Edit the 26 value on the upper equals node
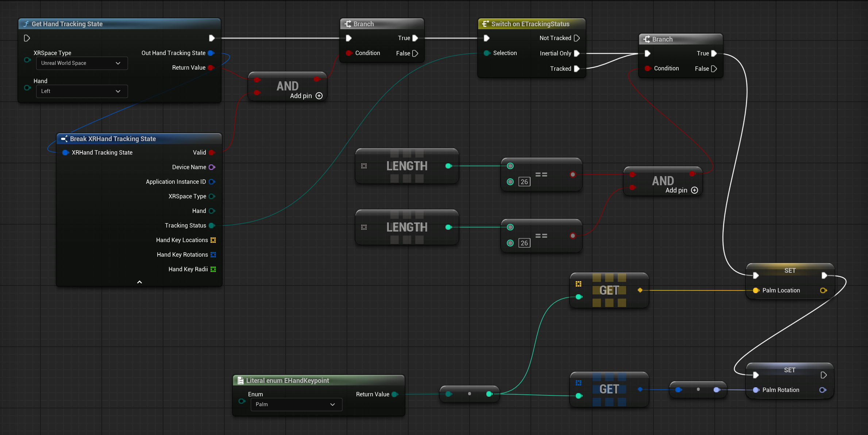The image size is (868, 435). pyautogui.click(x=524, y=182)
